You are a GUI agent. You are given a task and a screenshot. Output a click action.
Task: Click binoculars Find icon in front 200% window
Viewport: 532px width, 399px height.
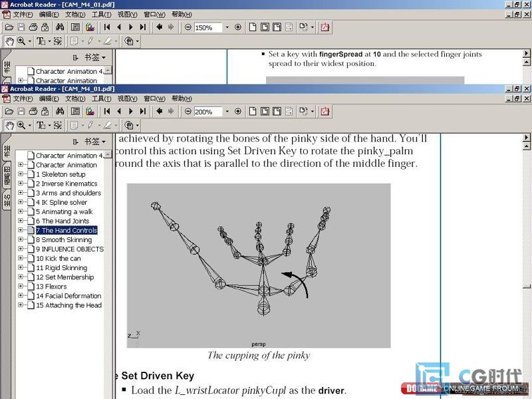60,111
